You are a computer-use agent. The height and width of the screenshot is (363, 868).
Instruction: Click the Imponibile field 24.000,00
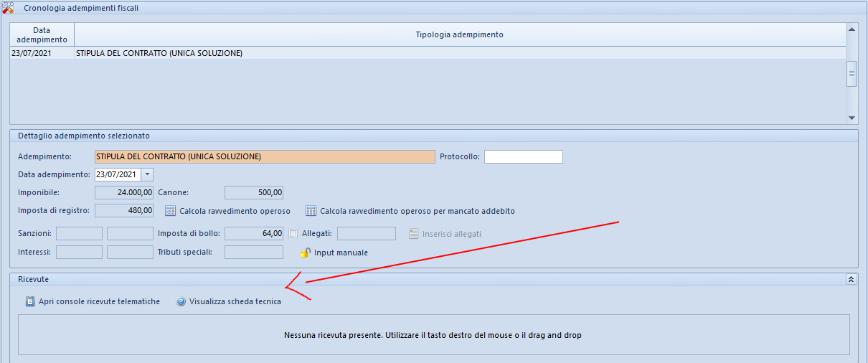[x=124, y=192]
